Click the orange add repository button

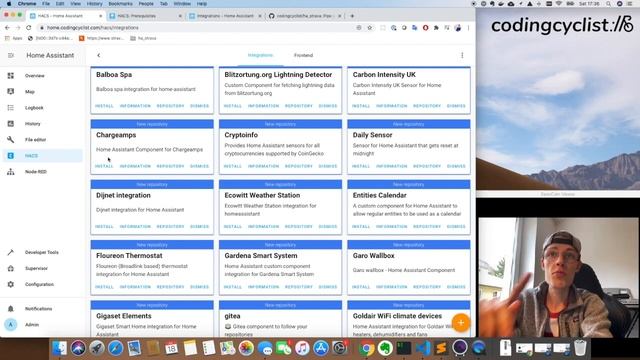pos(461,322)
